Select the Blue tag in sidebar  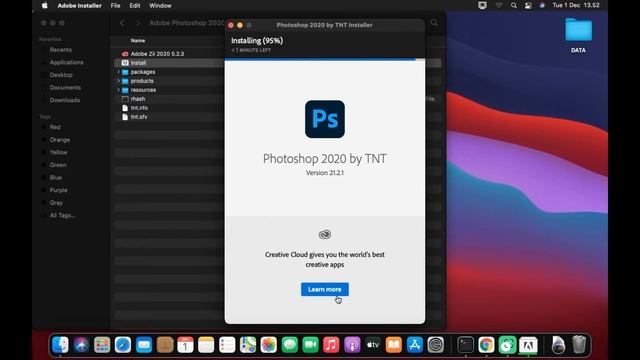[56, 178]
